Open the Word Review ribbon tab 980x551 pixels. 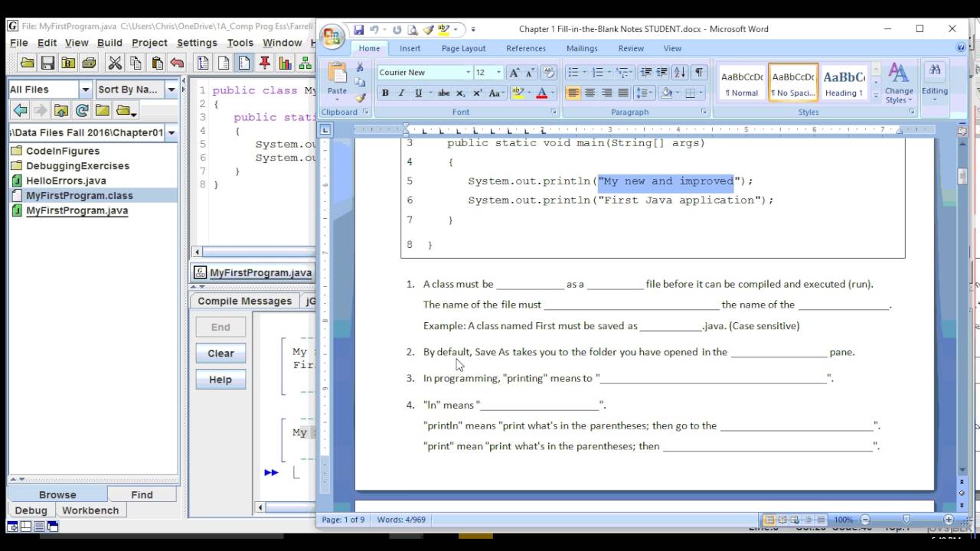pyautogui.click(x=631, y=48)
